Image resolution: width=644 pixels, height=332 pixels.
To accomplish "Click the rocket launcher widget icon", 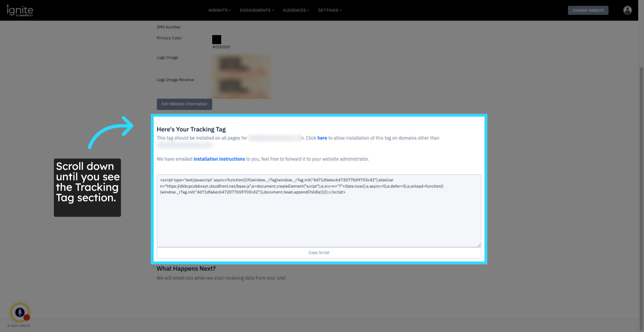I will tap(20, 312).
